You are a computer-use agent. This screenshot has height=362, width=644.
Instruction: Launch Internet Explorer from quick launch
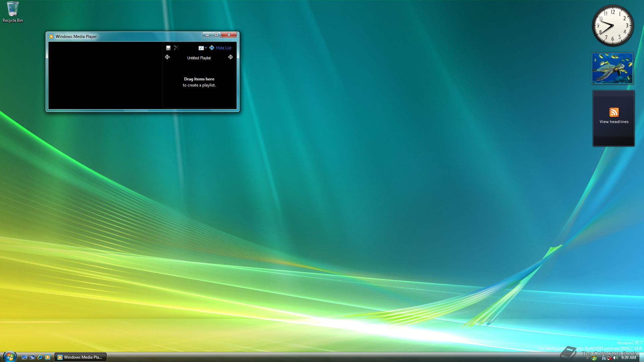40,357
